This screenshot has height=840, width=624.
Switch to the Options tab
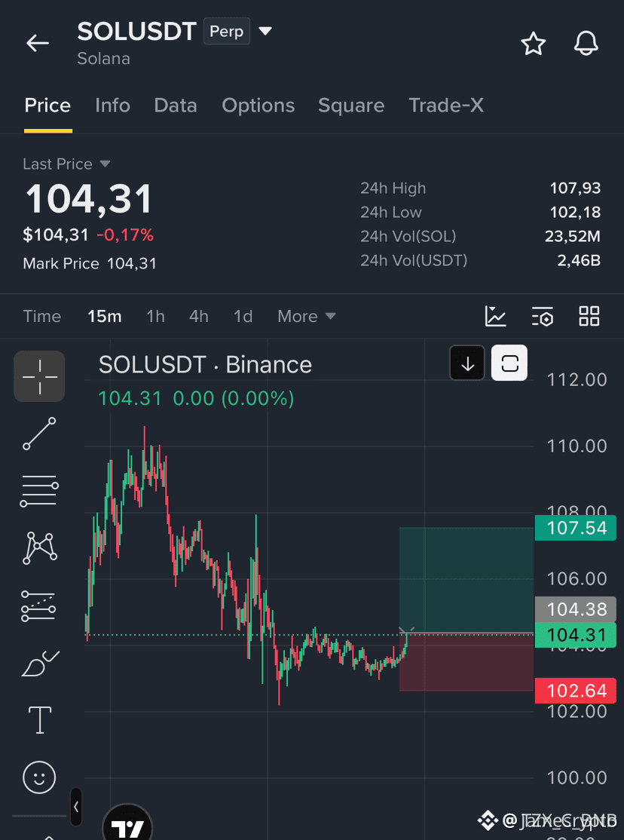pos(258,106)
